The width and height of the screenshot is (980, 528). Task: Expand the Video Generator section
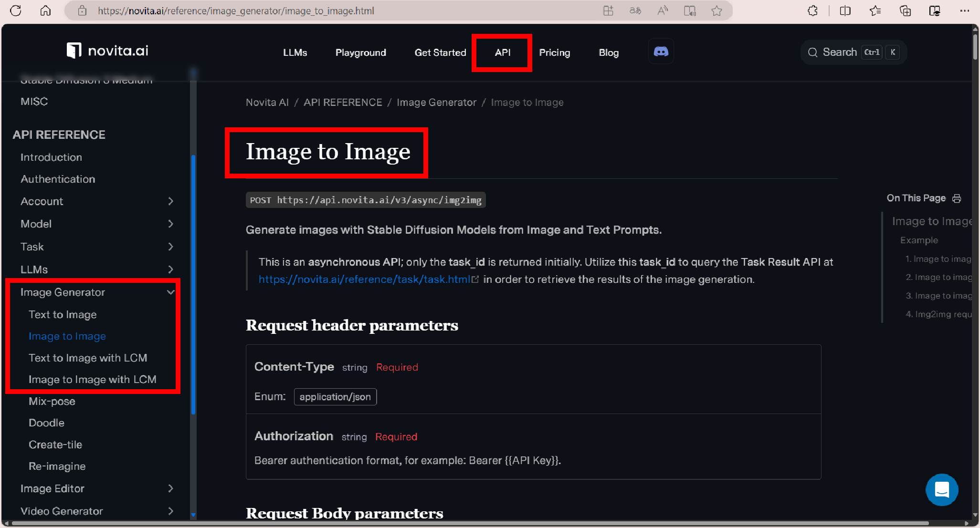170,511
